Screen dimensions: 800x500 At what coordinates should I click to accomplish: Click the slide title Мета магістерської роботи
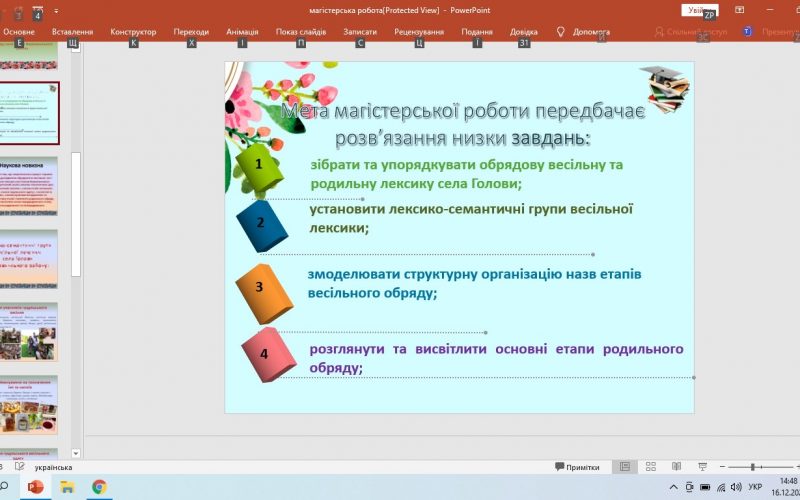click(463, 124)
